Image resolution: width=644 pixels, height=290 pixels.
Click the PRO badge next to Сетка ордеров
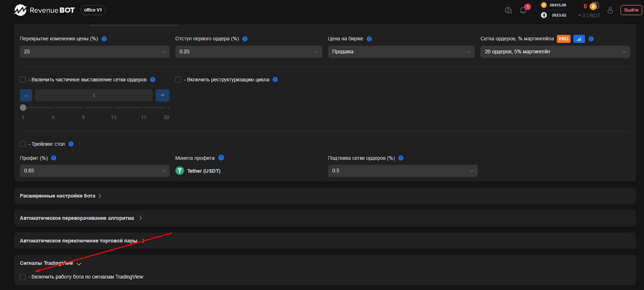tap(563, 39)
